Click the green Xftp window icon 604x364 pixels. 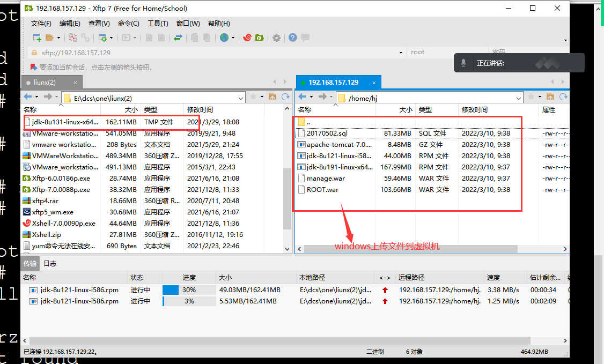point(260,38)
